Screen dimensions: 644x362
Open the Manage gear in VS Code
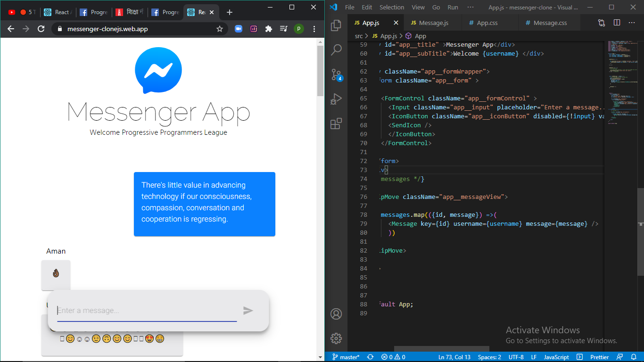[x=336, y=338]
